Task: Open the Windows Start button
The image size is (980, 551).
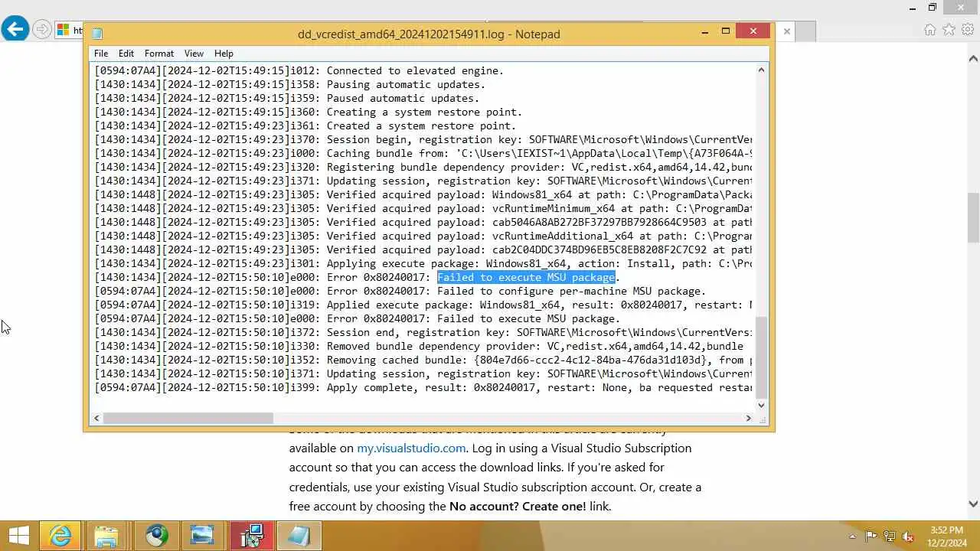Action: pos(19,536)
